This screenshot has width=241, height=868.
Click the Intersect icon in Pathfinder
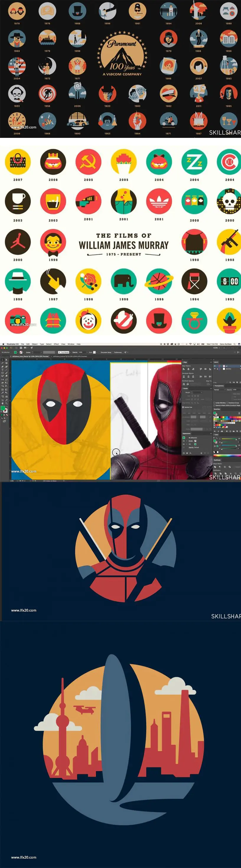[x=225, y=467]
